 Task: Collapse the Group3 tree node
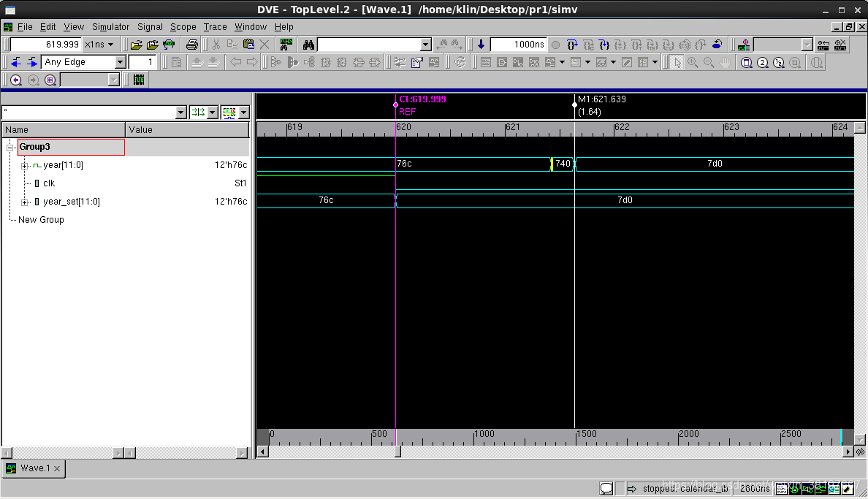(9, 148)
